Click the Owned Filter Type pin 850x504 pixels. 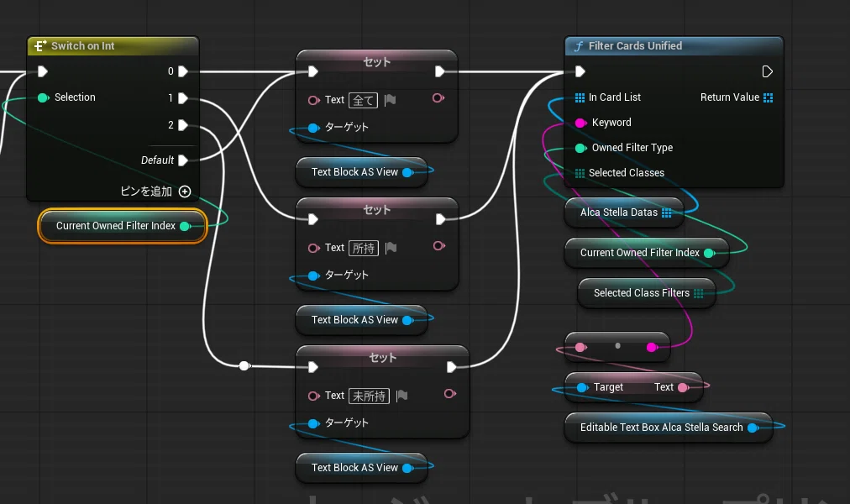[x=580, y=148]
